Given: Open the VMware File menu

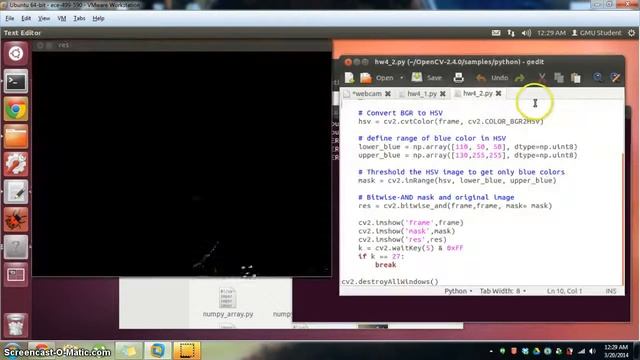Looking at the screenshot, I should coord(10,18).
